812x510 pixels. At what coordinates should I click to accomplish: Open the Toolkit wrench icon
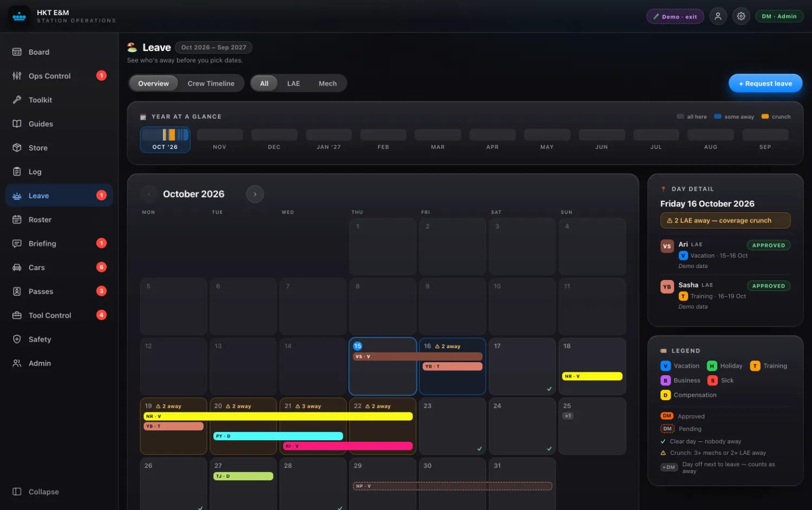click(x=17, y=100)
